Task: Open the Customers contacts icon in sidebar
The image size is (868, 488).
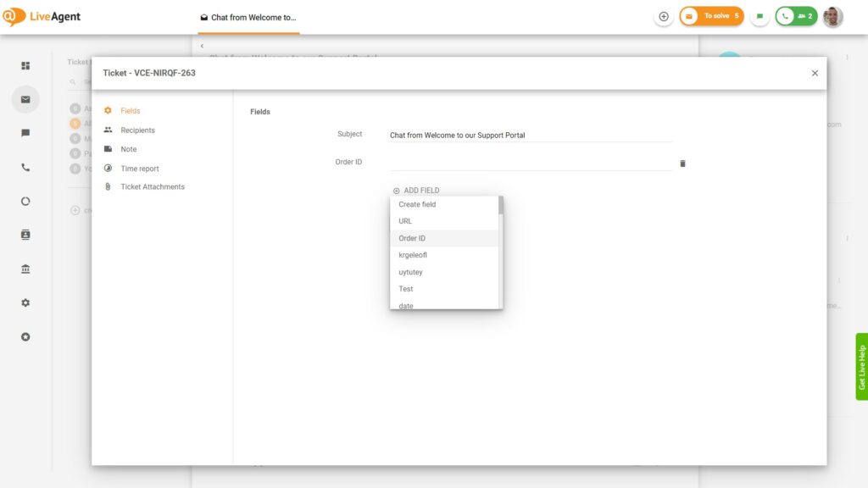Action: (25, 235)
